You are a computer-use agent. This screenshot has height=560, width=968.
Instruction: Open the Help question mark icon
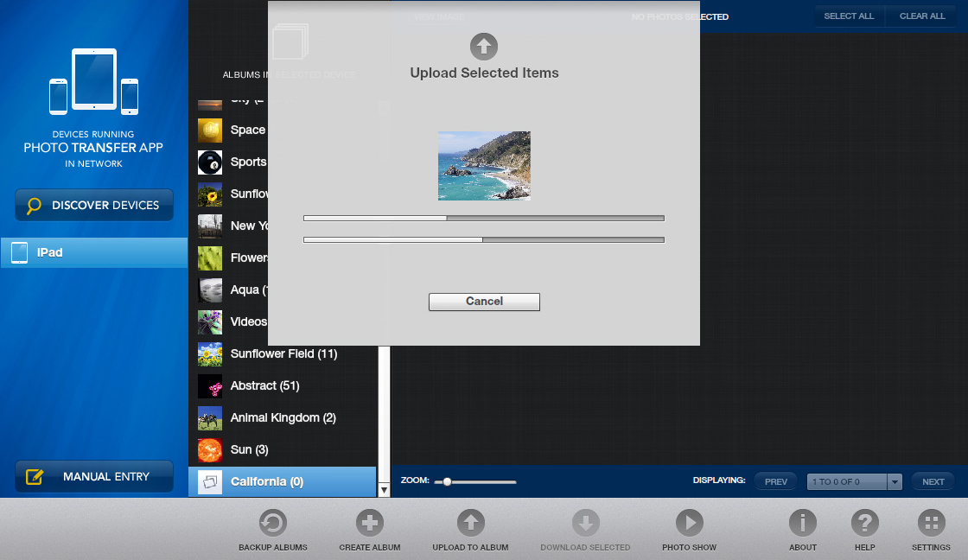(x=865, y=523)
